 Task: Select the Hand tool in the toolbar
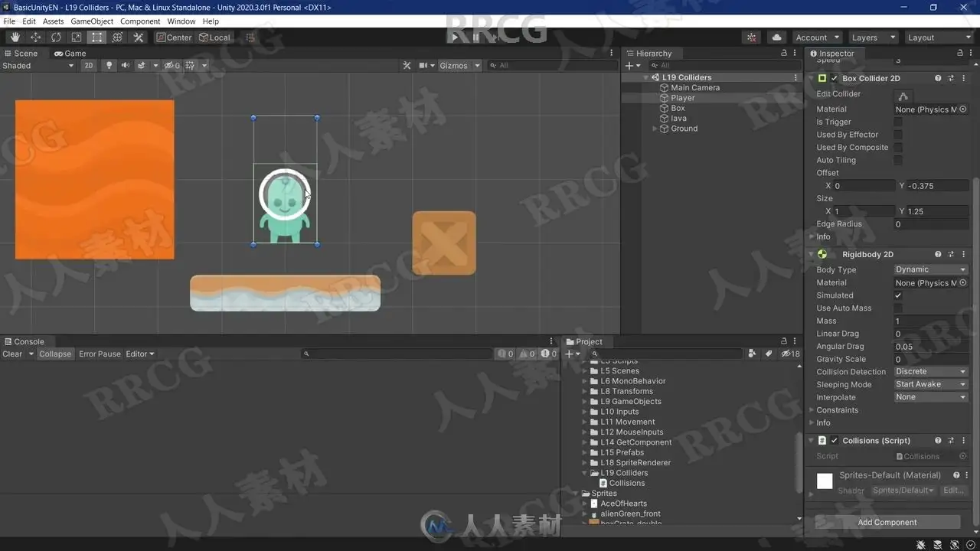click(15, 37)
